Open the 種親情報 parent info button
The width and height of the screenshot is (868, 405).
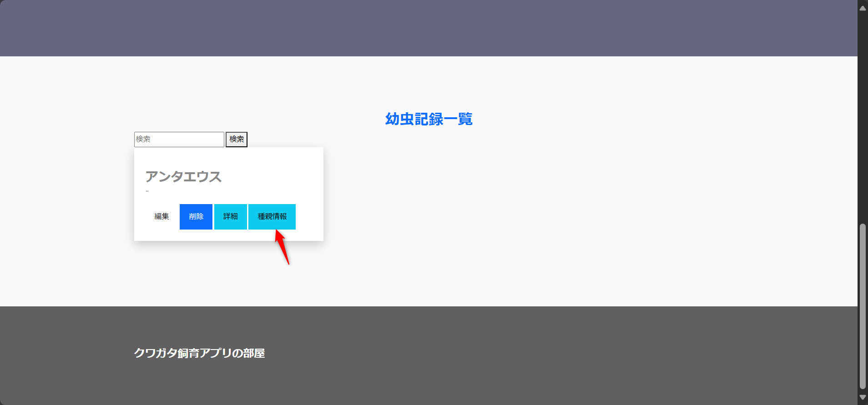272,217
